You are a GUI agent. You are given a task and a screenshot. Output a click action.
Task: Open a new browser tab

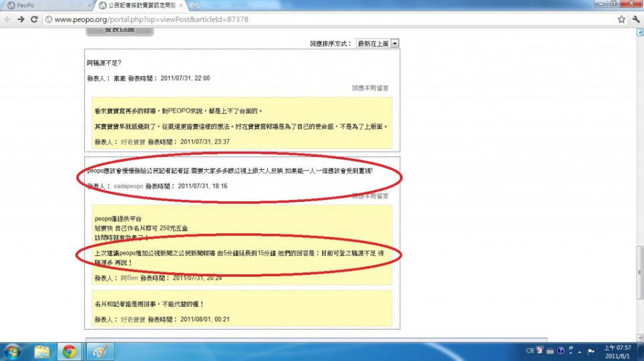tap(195, 5)
